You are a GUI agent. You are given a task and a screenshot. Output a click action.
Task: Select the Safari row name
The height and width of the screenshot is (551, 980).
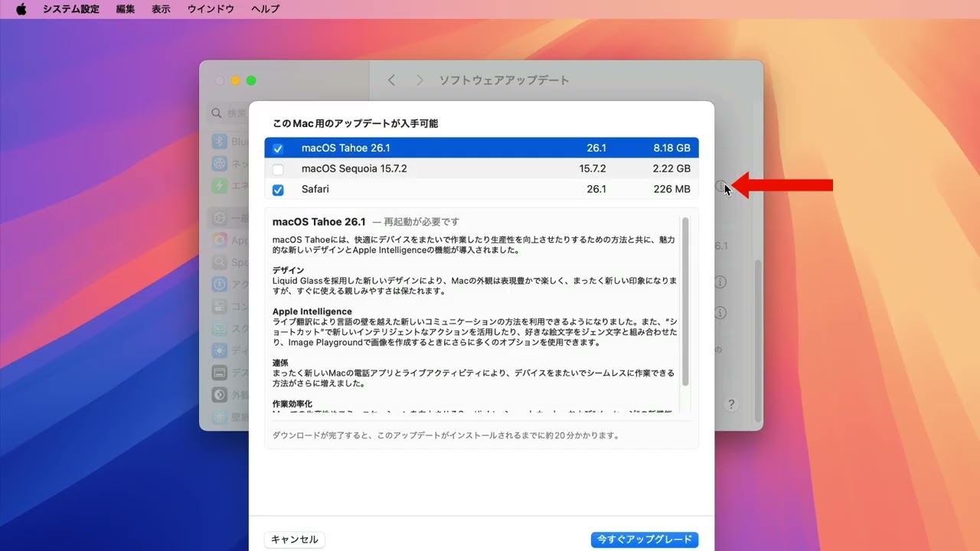click(x=315, y=189)
